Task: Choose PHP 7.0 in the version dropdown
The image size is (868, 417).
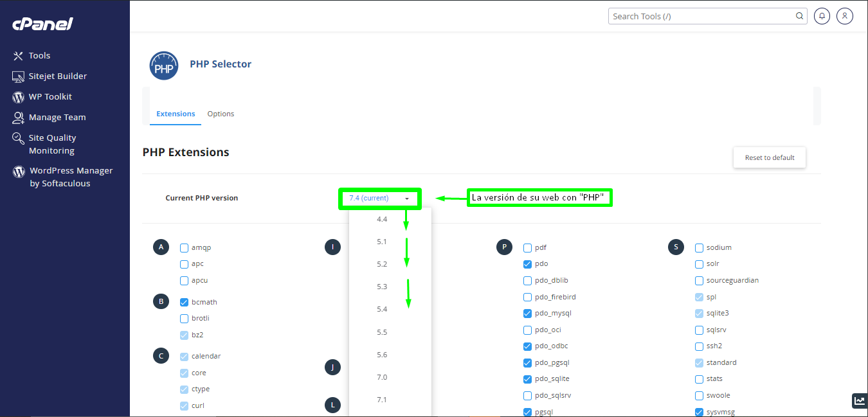Action: pyautogui.click(x=382, y=377)
